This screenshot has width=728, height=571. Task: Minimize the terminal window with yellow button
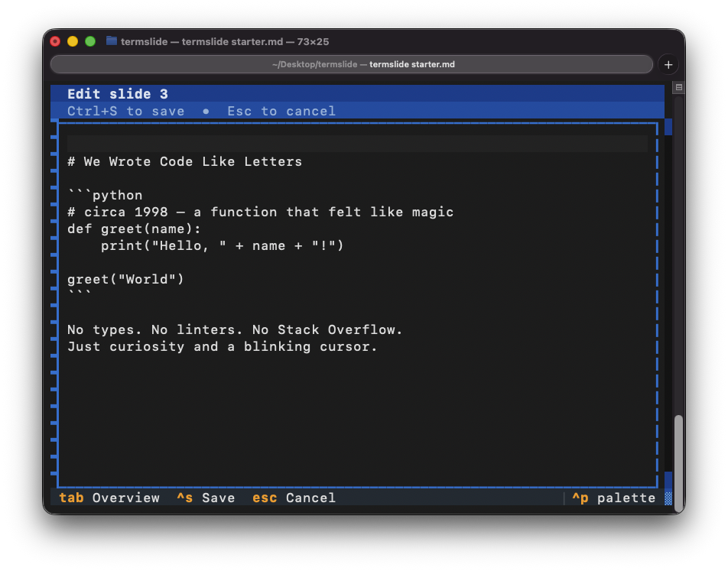(x=73, y=41)
